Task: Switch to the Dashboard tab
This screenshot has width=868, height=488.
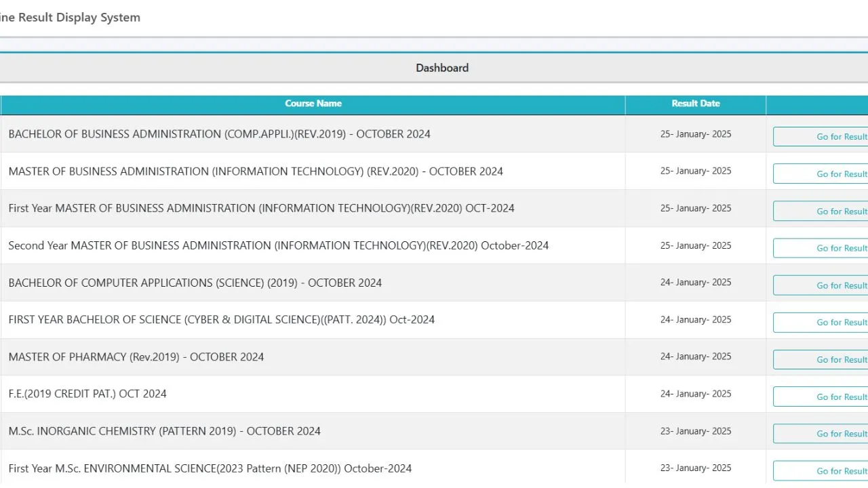Action: (442, 68)
